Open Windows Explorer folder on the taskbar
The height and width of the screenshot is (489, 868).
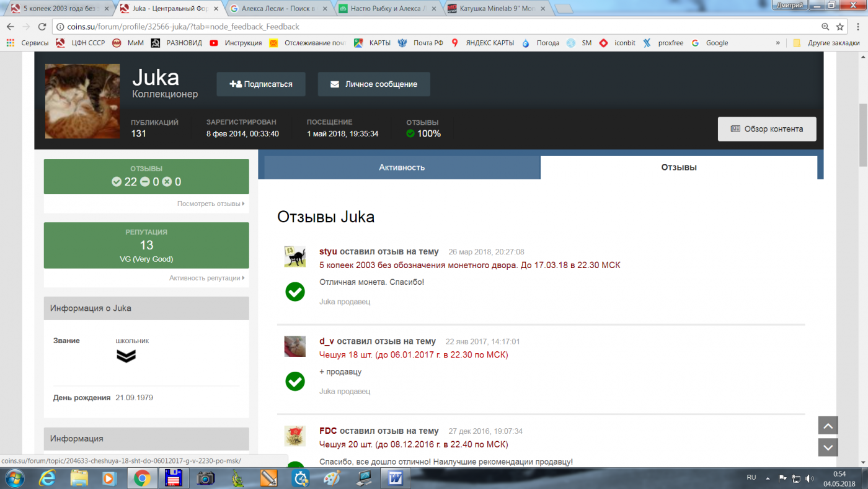pos(79,478)
